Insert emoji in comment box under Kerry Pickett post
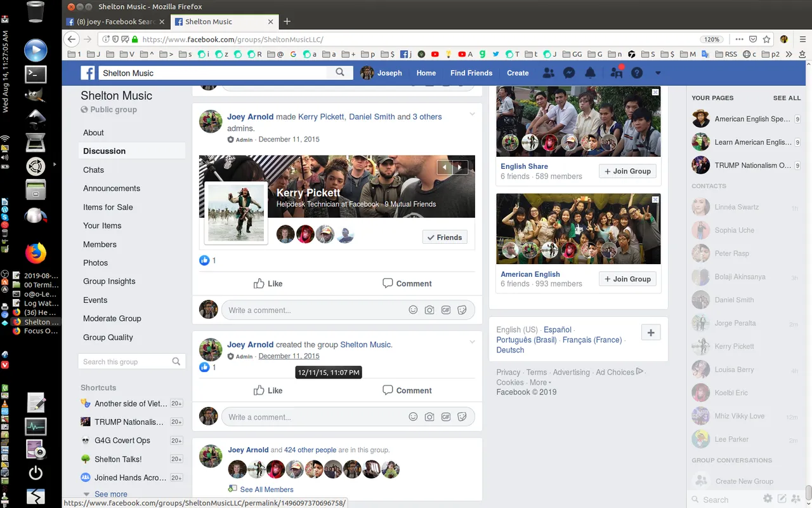Screen dimensions: 812x508 coord(413,310)
